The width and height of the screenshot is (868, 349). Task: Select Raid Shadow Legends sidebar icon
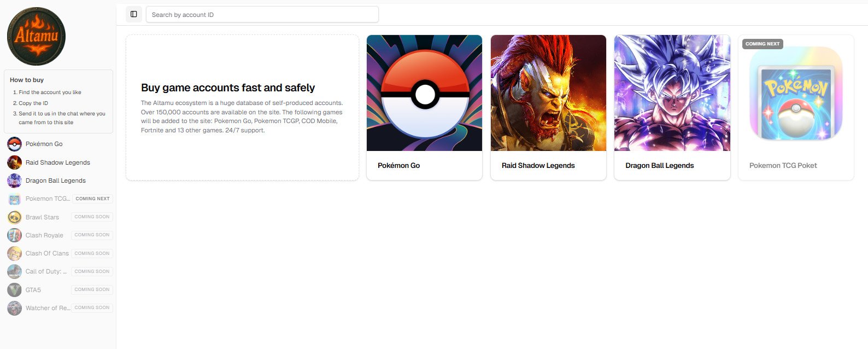click(x=14, y=162)
